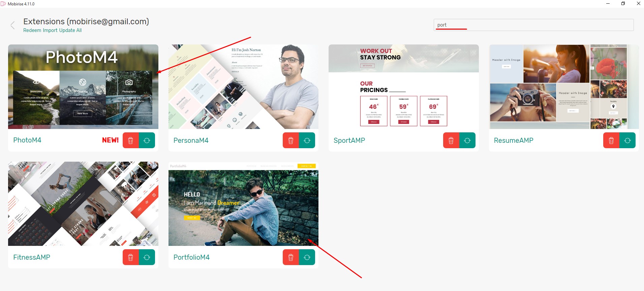Image resolution: width=644 pixels, height=291 pixels.
Task: Click the Mobirise app icon in title bar
Action: [x=3, y=4]
